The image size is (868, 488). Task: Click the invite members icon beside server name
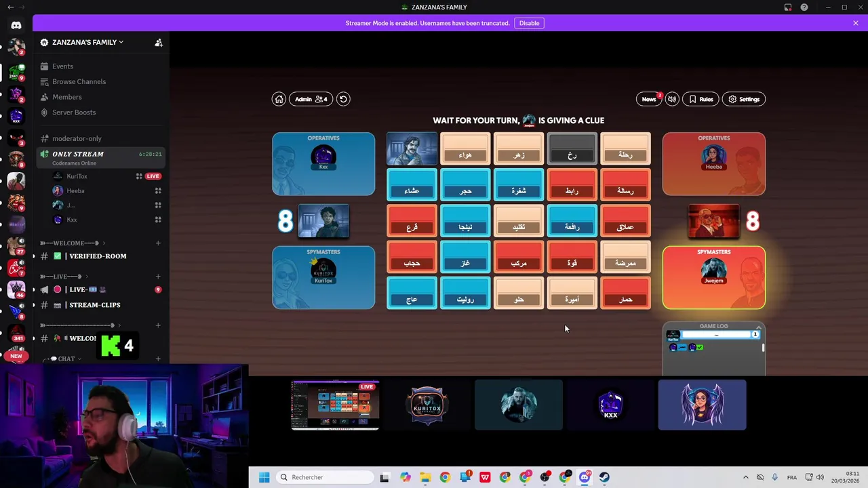point(159,42)
